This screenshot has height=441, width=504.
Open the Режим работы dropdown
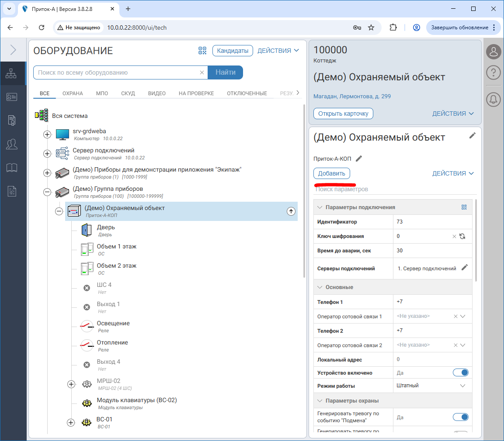(462, 386)
